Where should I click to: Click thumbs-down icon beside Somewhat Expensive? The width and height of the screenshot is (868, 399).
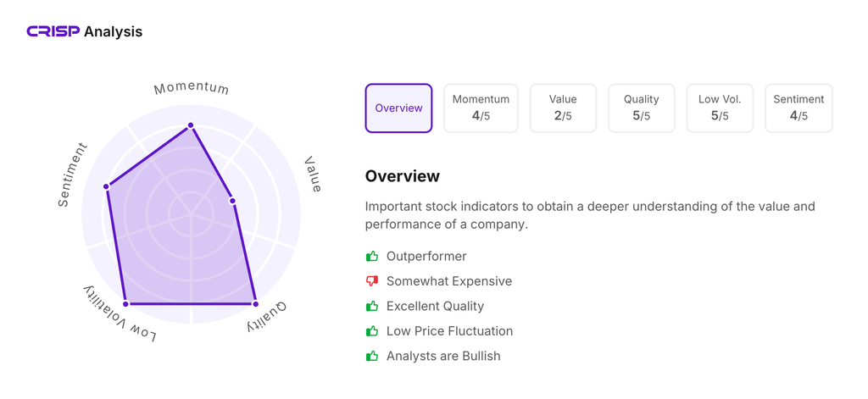click(x=372, y=281)
